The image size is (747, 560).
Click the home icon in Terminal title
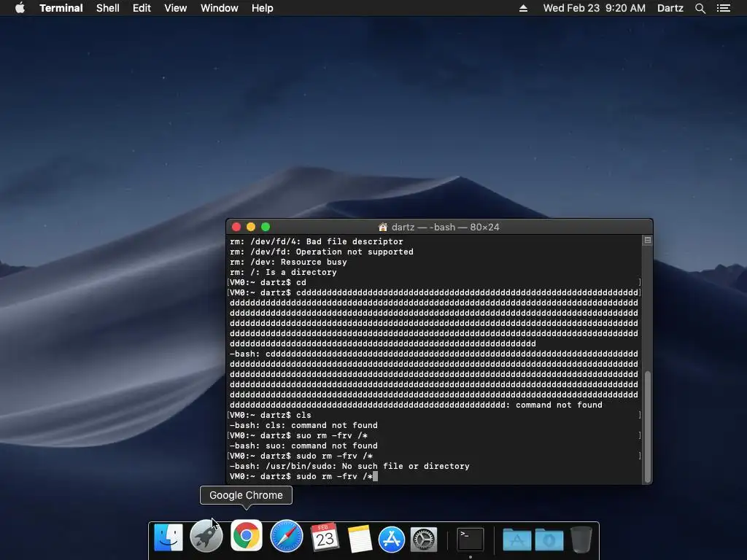click(x=382, y=227)
